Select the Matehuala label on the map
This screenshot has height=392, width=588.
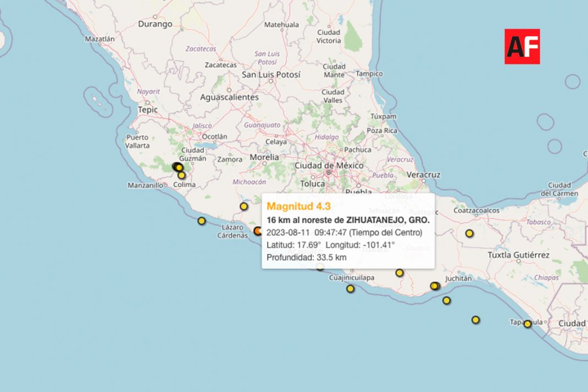(x=282, y=25)
